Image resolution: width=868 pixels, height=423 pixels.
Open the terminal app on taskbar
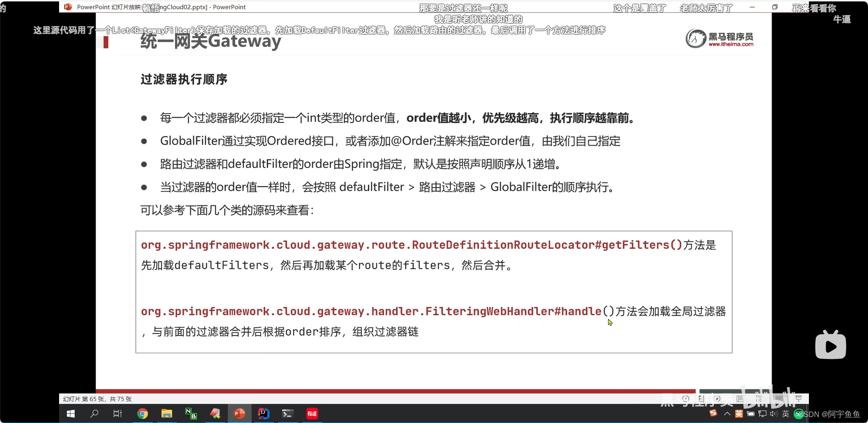coord(288,413)
